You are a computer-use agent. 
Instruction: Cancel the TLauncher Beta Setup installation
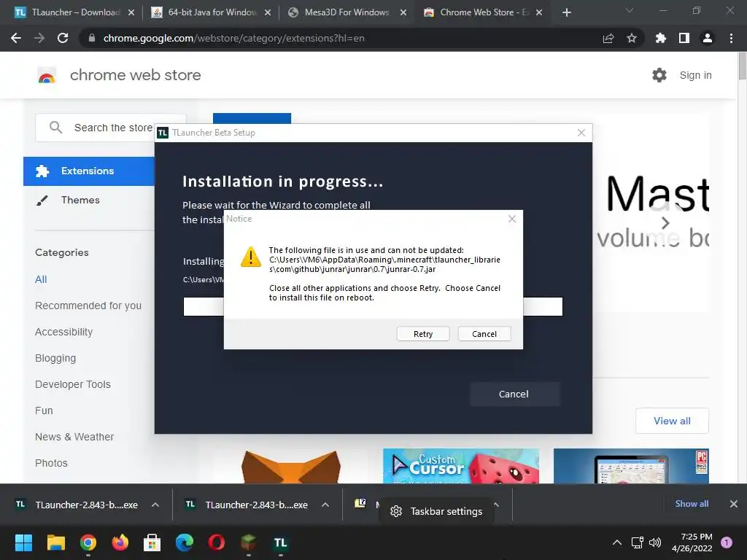click(514, 394)
